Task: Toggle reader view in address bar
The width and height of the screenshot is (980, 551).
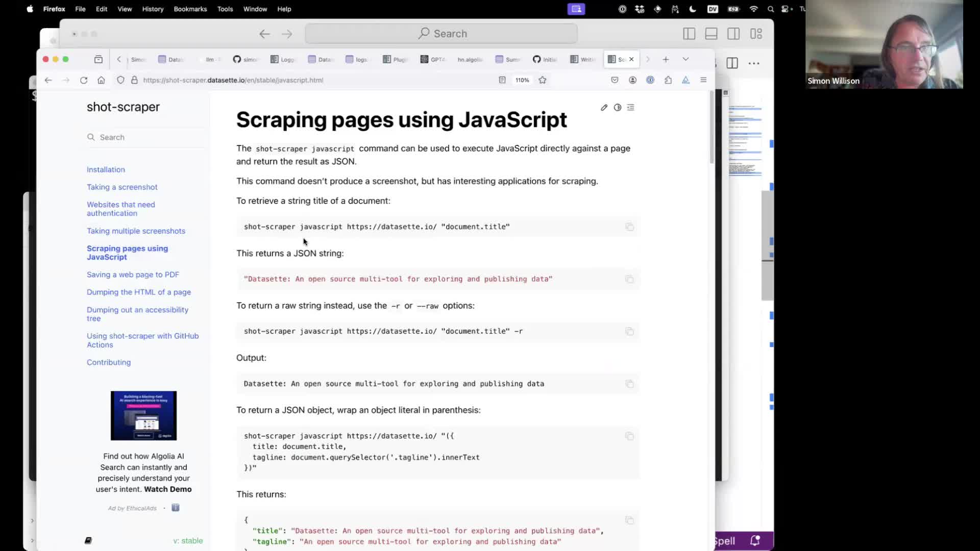Action: (x=502, y=80)
